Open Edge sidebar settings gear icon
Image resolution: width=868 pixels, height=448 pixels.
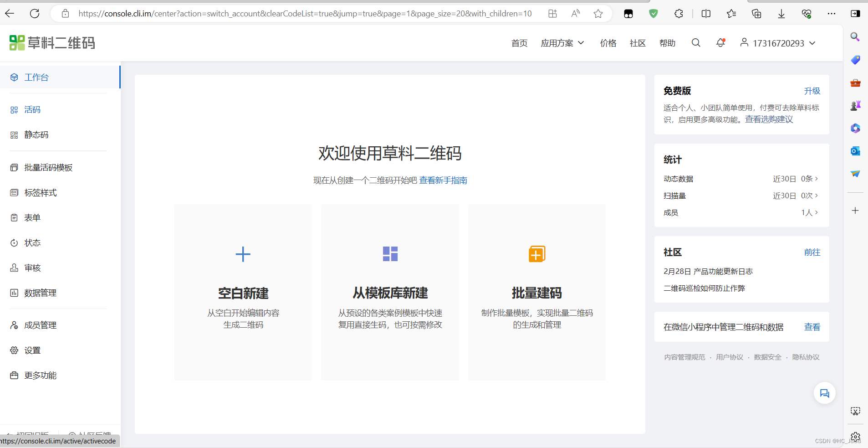click(x=855, y=437)
